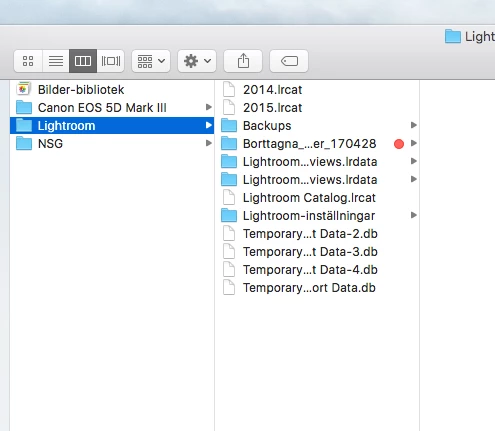
Task: Expand arrow for Canon EOS 5D Mark III
Action: [x=209, y=107]
